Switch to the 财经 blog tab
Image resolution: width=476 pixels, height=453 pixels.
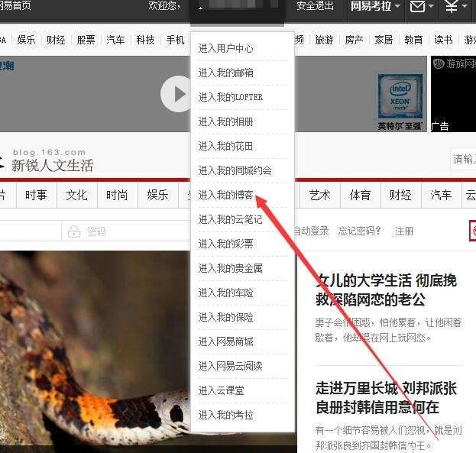click(400, 195)
